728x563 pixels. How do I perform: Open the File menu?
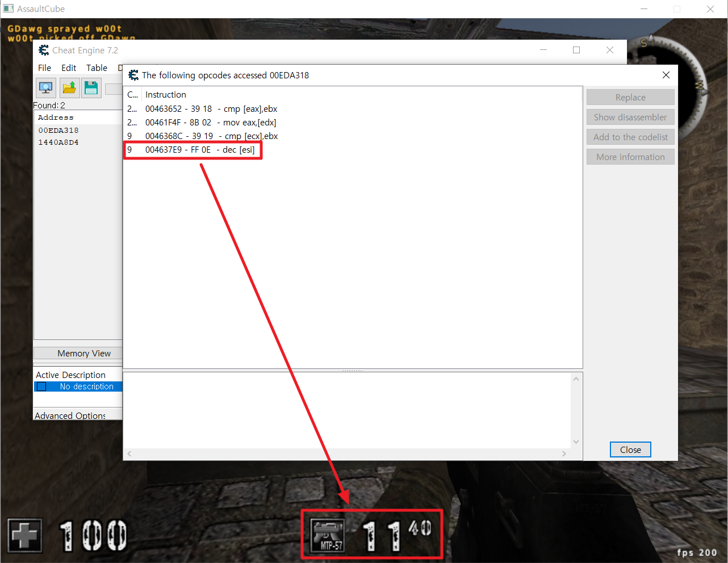click(x=44, y=68)
